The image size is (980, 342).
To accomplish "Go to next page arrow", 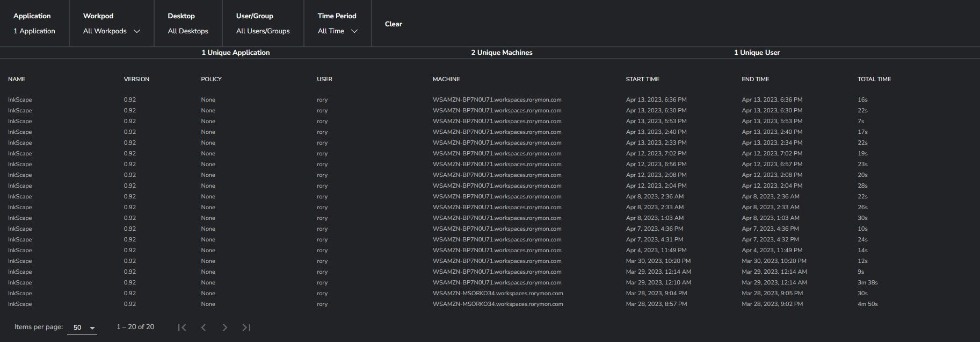I will point(225,327).
